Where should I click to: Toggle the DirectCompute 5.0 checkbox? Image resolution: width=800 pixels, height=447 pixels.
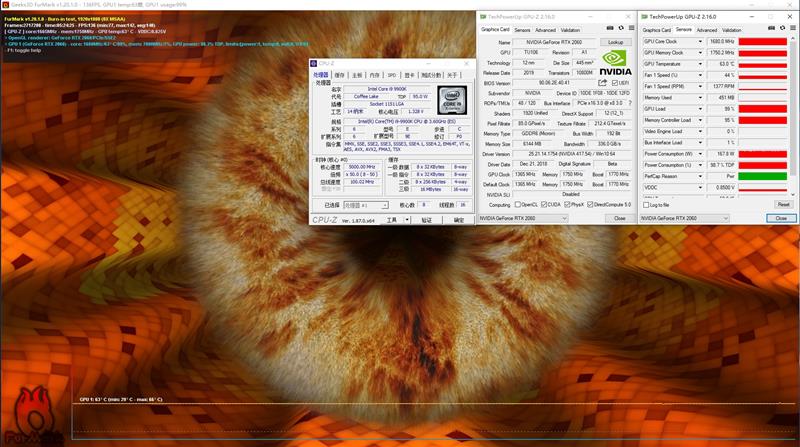pyautogui.click(x=590, y=205)
